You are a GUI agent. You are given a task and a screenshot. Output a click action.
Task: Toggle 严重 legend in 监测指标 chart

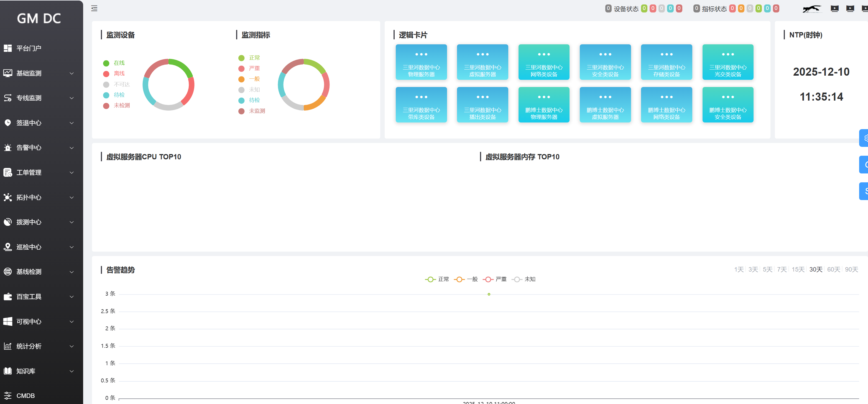point(249,68)
